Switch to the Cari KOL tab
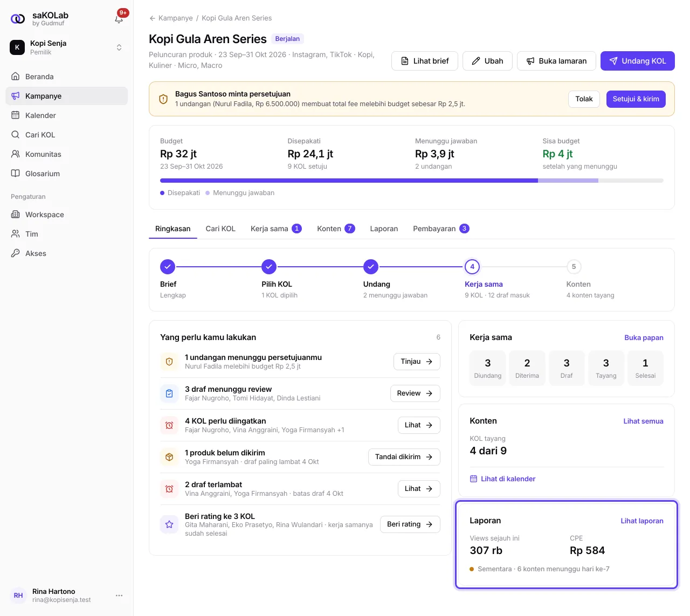This screenshot has width=690, height=616. click(x=220, y=229)
